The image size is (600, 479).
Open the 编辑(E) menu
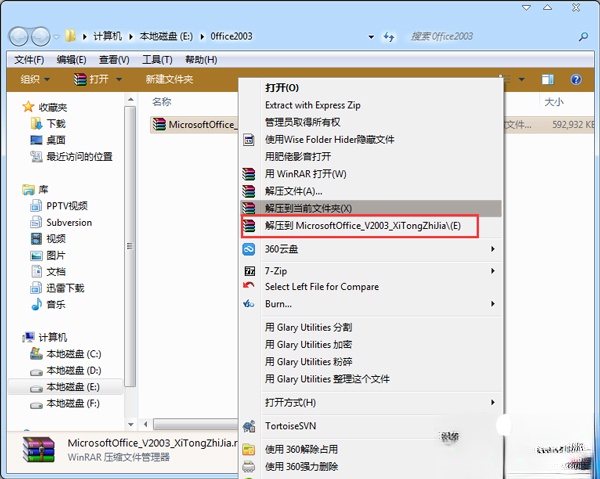click(71, 60)
